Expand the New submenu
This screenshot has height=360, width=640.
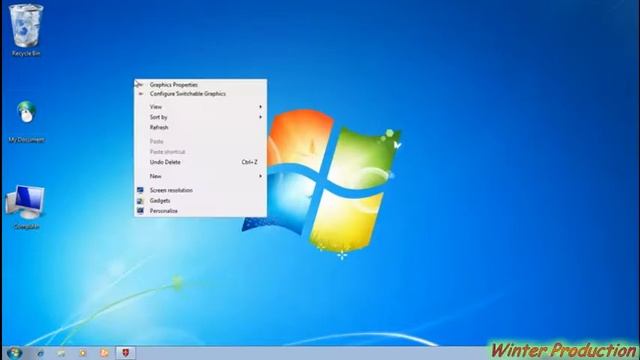200,176
